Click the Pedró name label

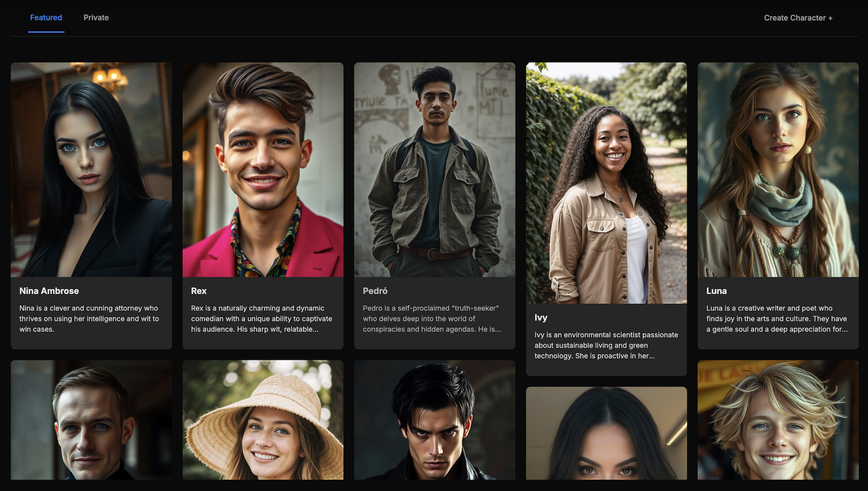(375, 291)
